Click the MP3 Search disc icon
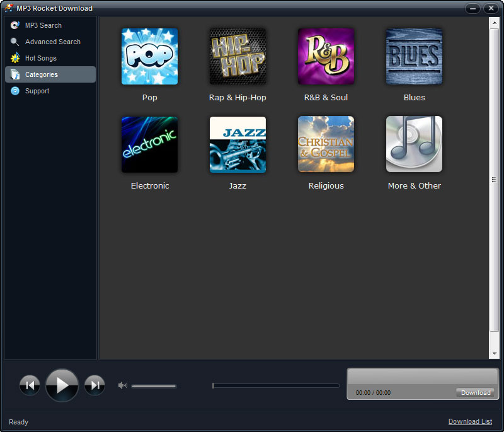The height and width of the screenshot is (432, 504). [14, 25]
